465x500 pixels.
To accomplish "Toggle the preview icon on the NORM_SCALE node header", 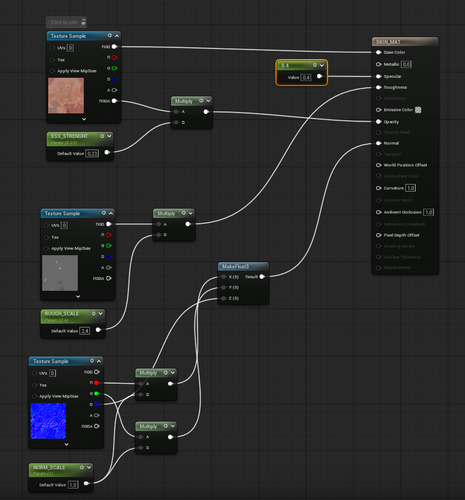I will [x=82, y=467].
